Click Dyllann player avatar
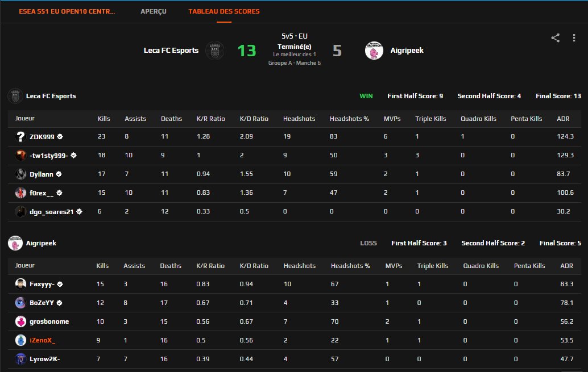This screenshot has height=372, width=588. pyautogui.click(x=20, y=174)
